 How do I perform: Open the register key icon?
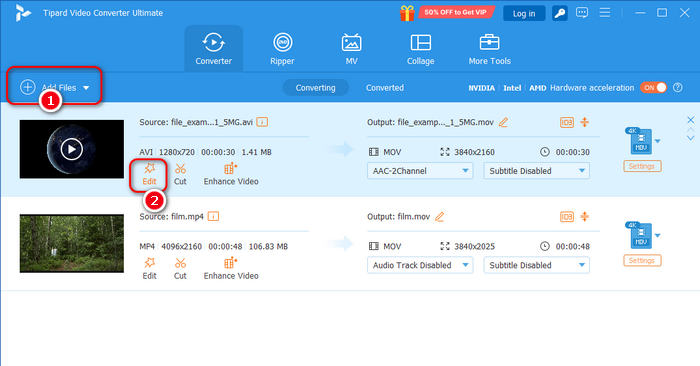(559, 13)
